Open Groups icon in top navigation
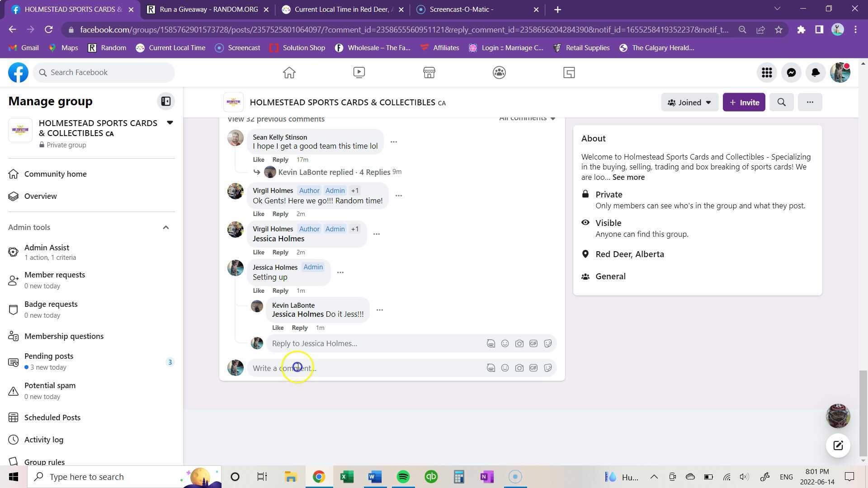The image size is (868, 488). 499,72
